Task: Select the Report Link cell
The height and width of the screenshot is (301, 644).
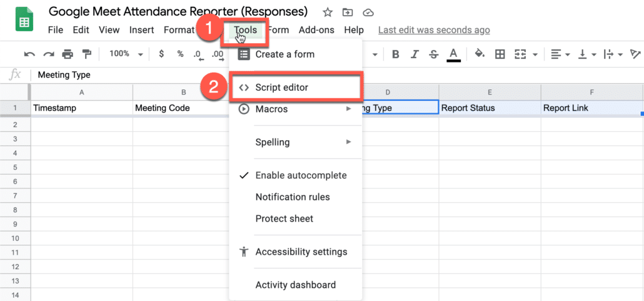Action: pos(592,108)
